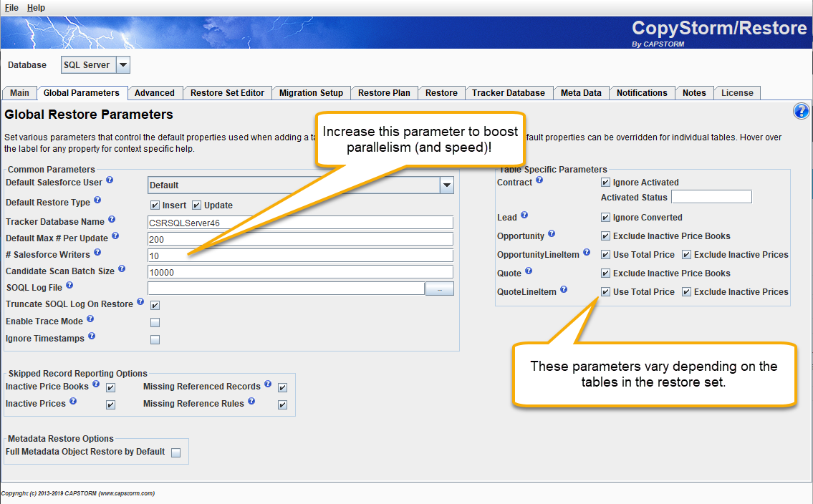Click the Activated Status text field

[711, 197]
